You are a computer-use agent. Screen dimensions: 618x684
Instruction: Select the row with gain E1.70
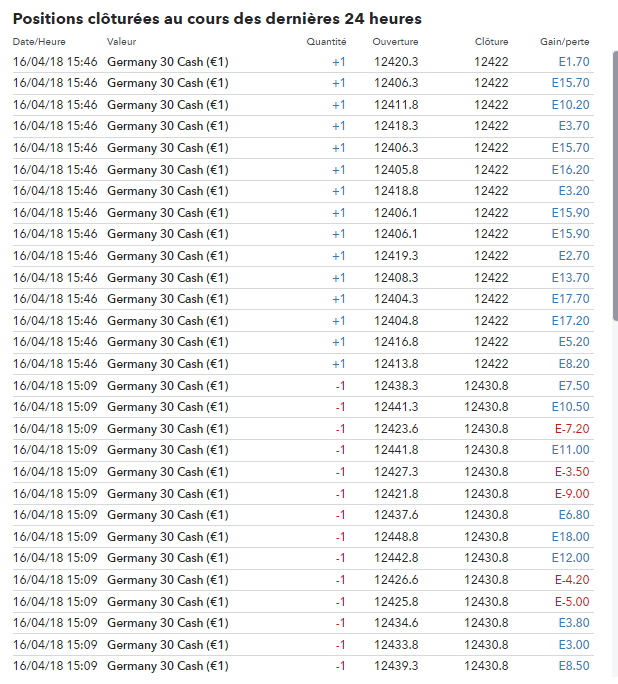(x=300, y=62)
